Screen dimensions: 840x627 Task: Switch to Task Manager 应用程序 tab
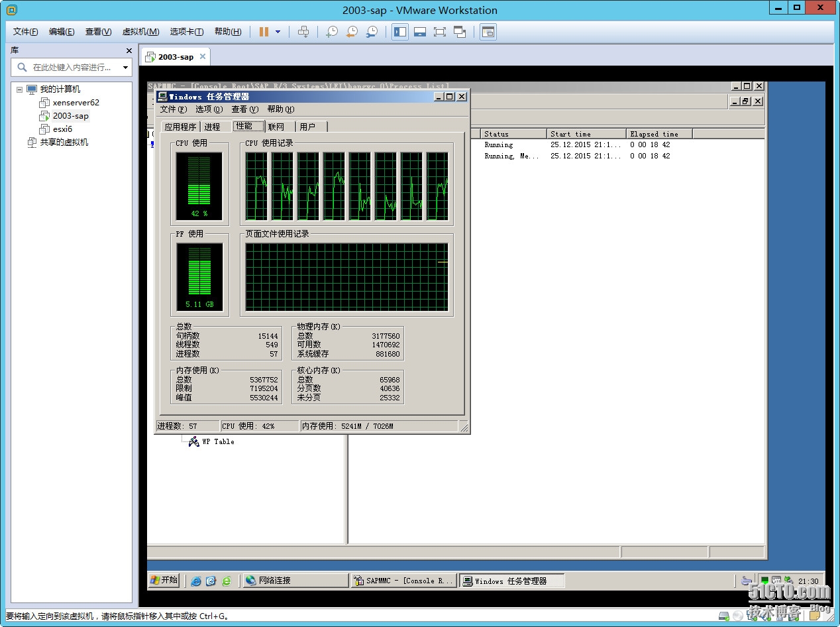coord(180,127)
